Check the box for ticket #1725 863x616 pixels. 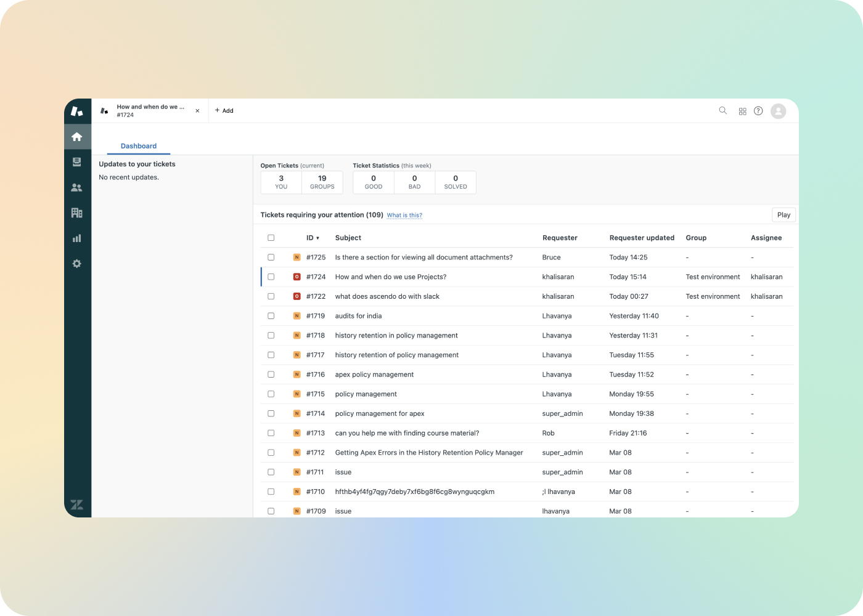271,257
